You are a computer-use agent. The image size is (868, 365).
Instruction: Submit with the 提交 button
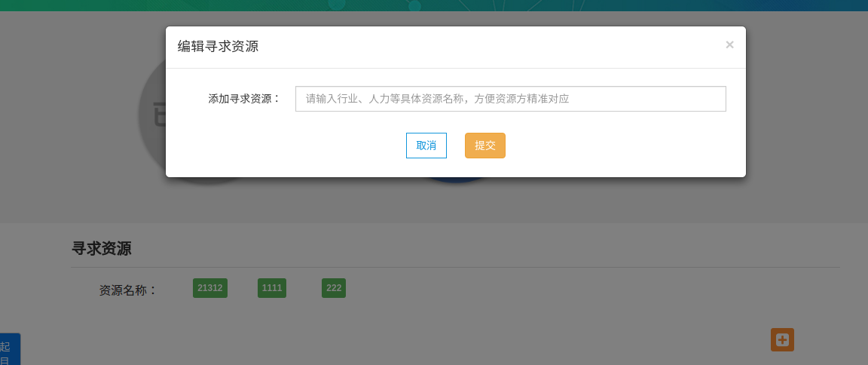click(x=485, y=146)
